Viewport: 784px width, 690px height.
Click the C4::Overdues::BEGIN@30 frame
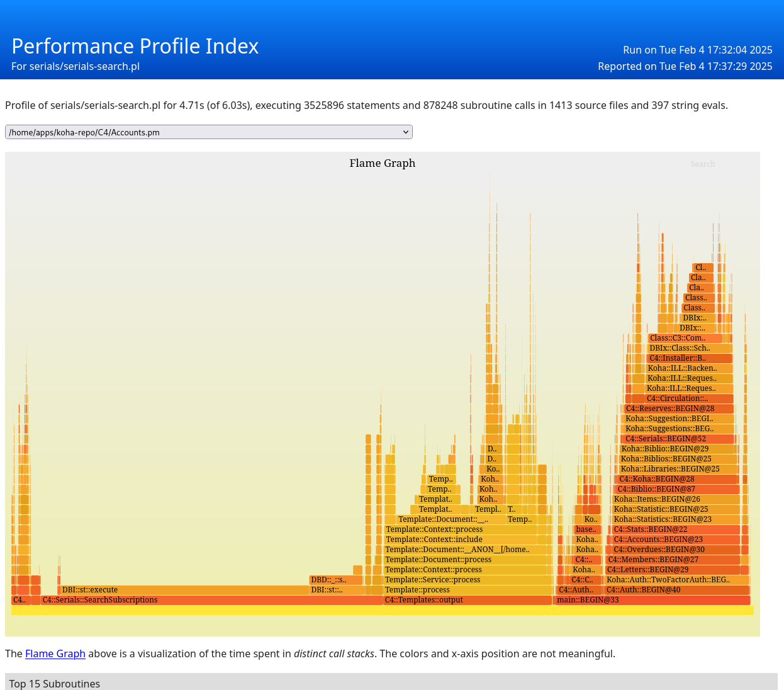(x=675, y=550)
